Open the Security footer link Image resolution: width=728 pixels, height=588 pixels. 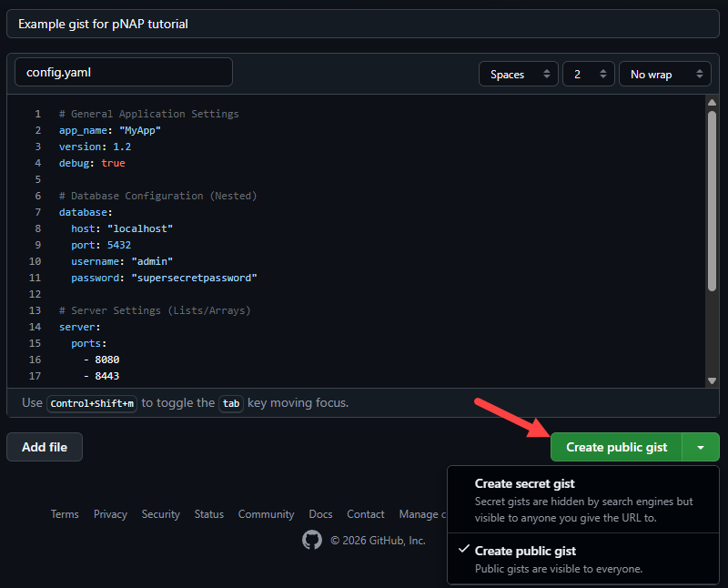point(161,514)
